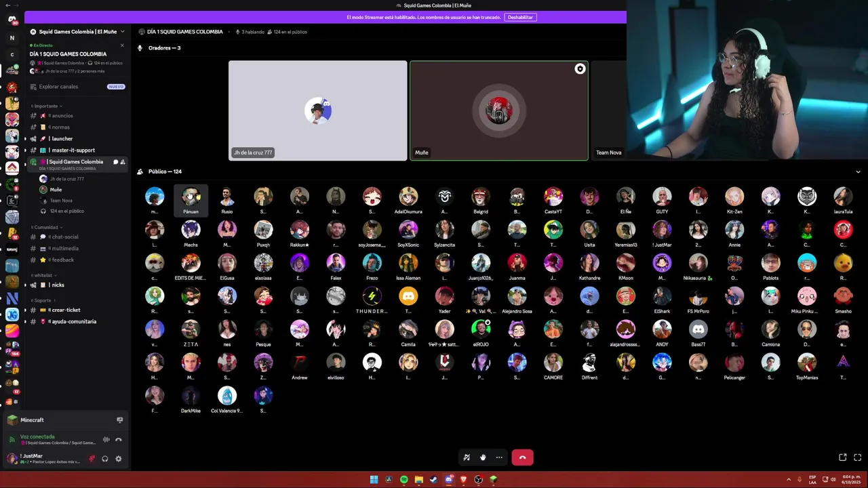Collapse the Comunidad category
Screen dimensions: 868x488
[x=46, y=227]
